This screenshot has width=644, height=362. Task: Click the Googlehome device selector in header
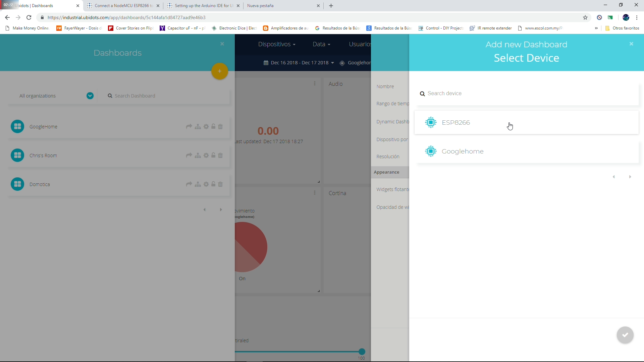pos(356,63)
